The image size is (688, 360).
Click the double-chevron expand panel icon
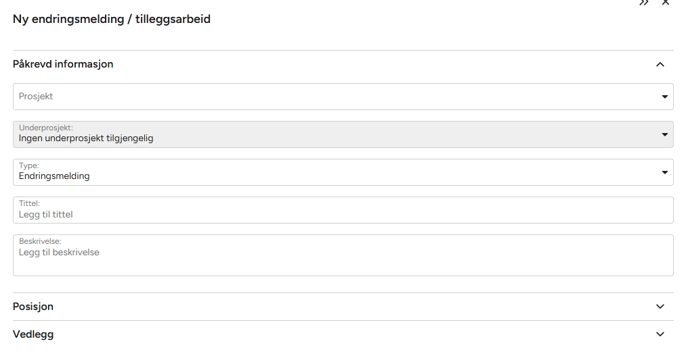point(644,3)
